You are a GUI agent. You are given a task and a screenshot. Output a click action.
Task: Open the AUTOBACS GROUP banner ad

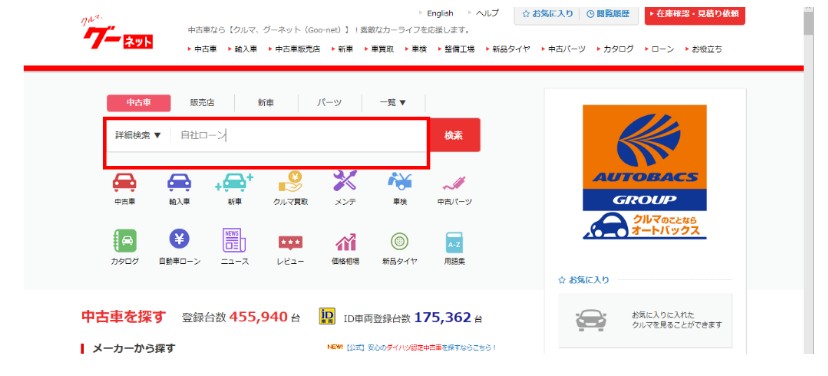point(644,172)
